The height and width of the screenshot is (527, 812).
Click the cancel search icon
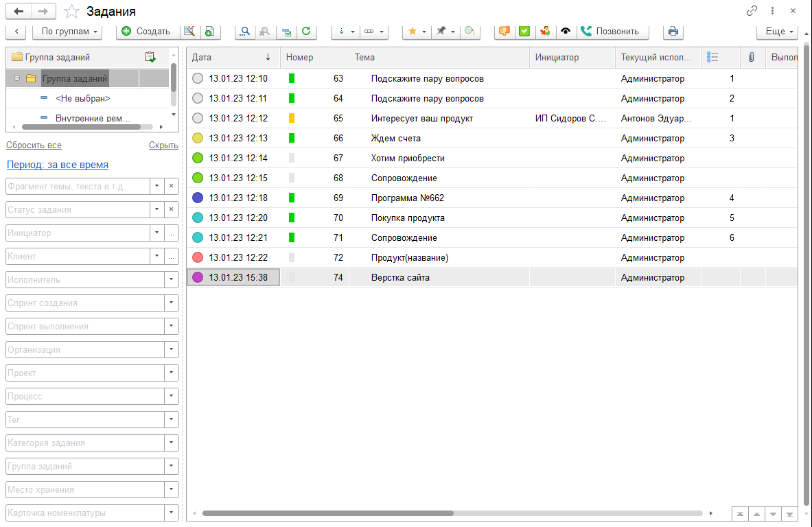click(x=264, y=32)
